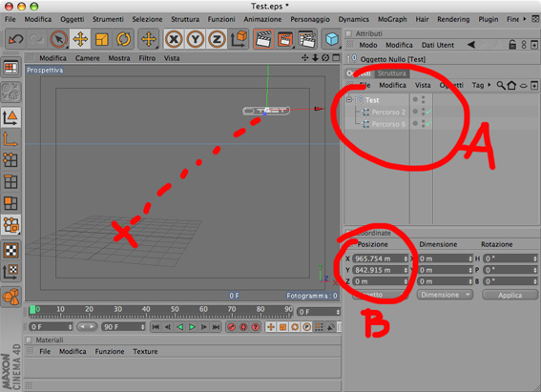Click the coordinate system cube icon
The height and width of the screenshot is (392, 541).
pyautogui.click(x=239, y=39)
